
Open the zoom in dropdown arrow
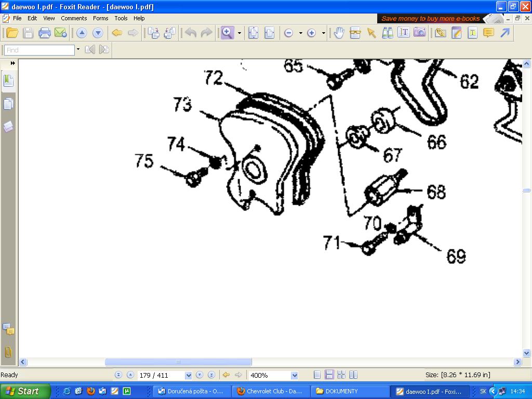(324, 33)
